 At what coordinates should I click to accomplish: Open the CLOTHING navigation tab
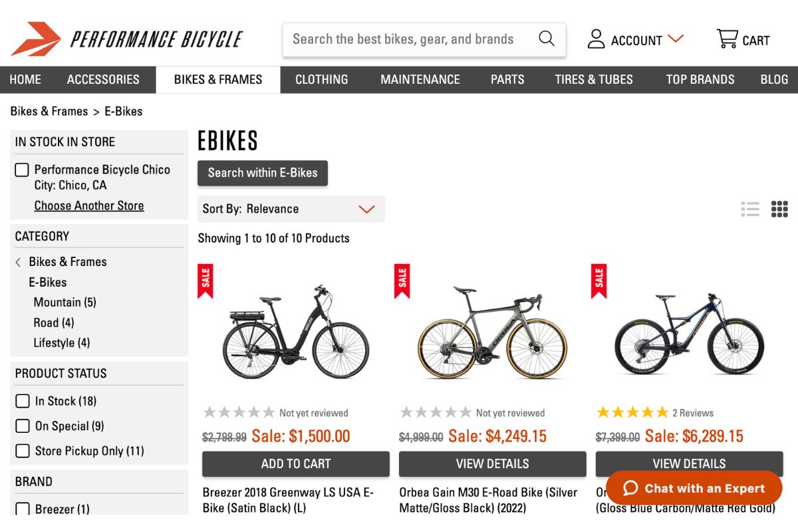[322, 79]
